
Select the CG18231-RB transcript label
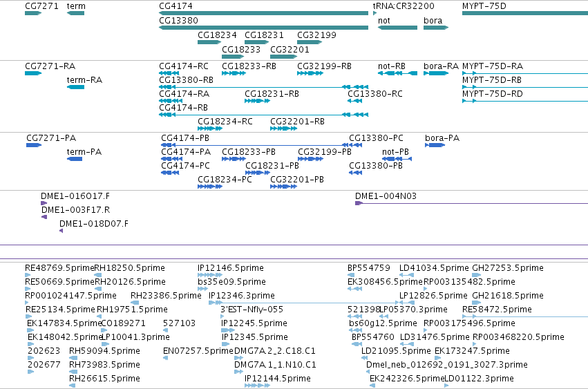pyautogui.click(x=272, y=94)
